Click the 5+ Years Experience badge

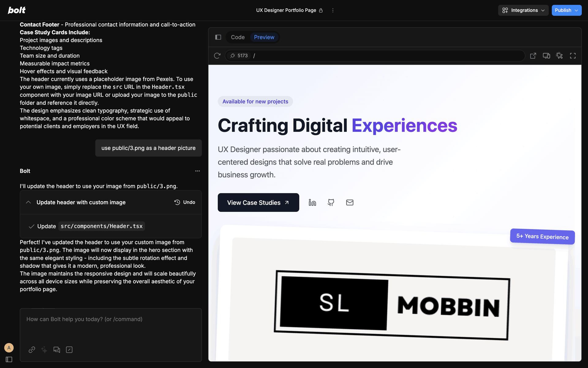point(542,236)
